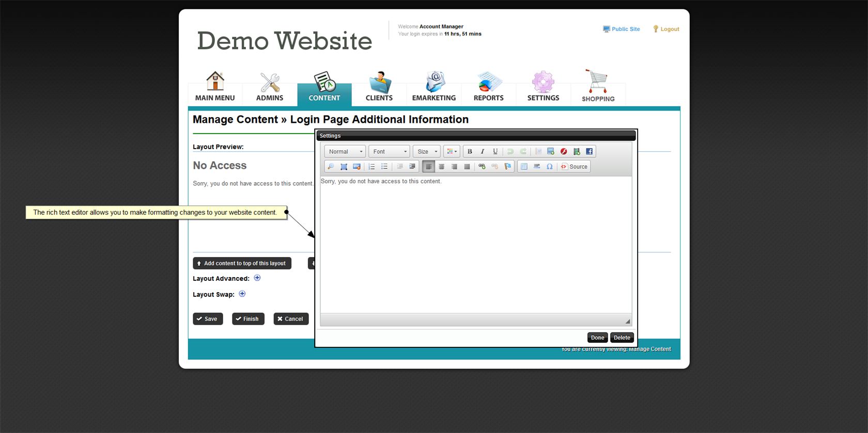Insert an anchor with flag icon
The image size is (868, 433).
click(x=507, y=167)
